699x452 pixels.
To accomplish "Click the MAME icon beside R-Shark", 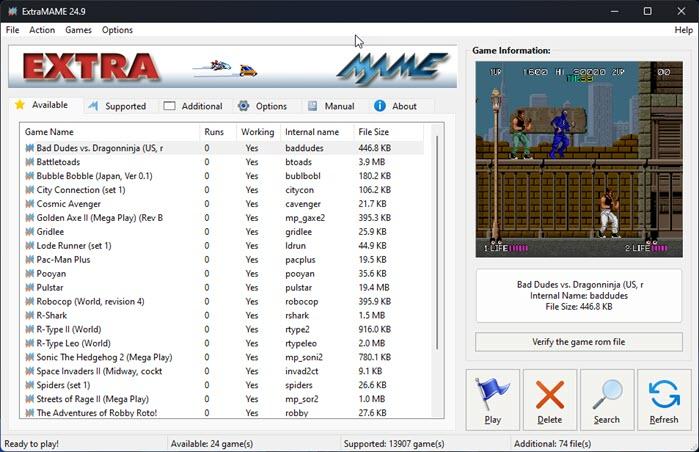I will click(29, 315).
